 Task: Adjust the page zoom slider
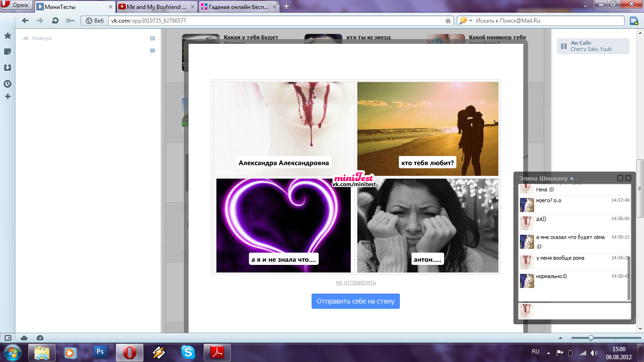click(590, 338)
